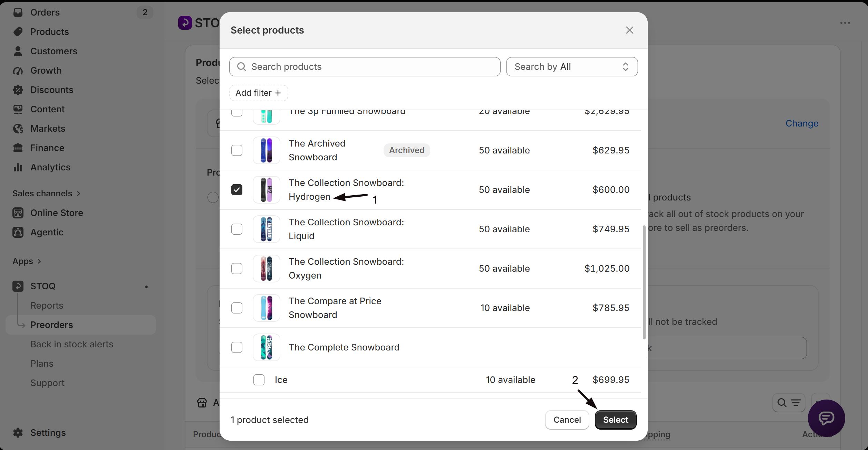Open Support under STOQ

[x=47, y=383]
